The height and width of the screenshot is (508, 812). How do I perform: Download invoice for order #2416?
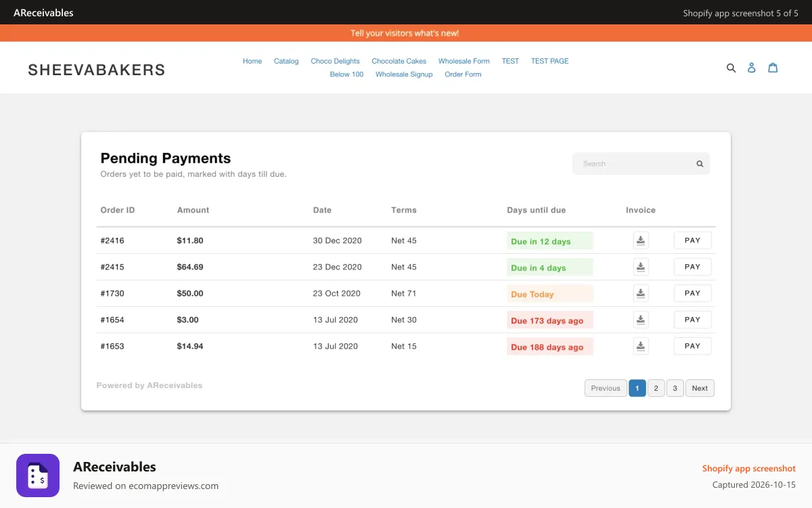[x=641, y=240]
